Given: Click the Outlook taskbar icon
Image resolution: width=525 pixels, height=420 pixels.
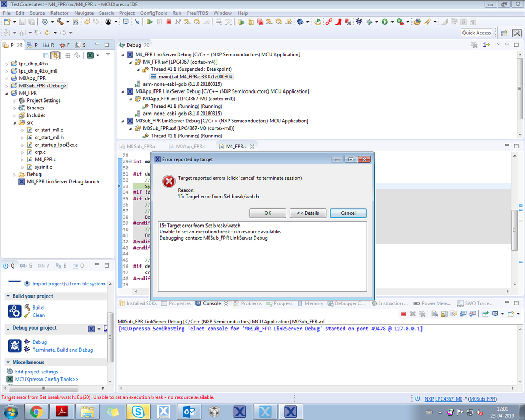Looking at the screenshot, I should [189, 412].
